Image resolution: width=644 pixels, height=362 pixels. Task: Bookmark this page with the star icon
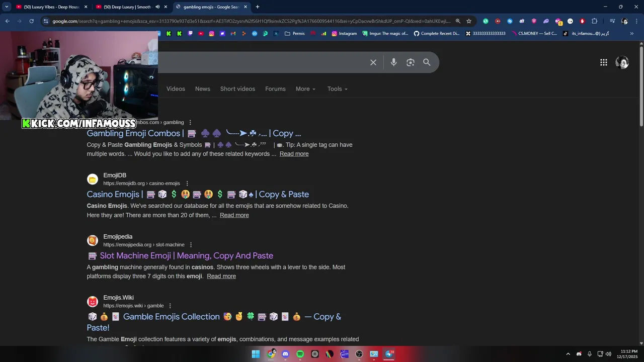[469, 21]
